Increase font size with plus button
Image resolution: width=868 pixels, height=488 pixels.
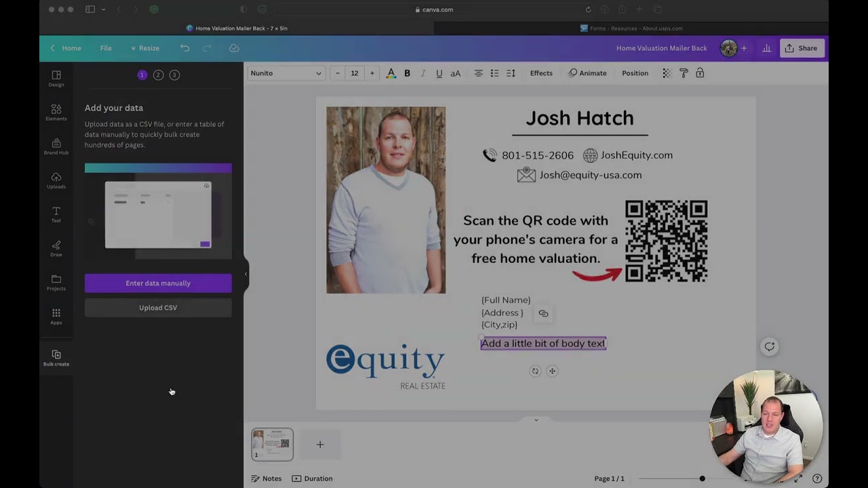point(372,73)
